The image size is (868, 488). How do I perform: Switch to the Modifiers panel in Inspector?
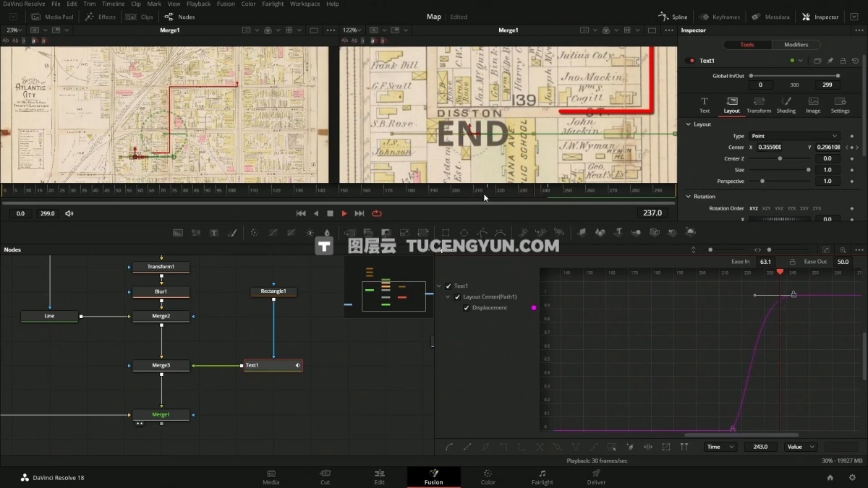pyautogui.click(x=796, y=45)
